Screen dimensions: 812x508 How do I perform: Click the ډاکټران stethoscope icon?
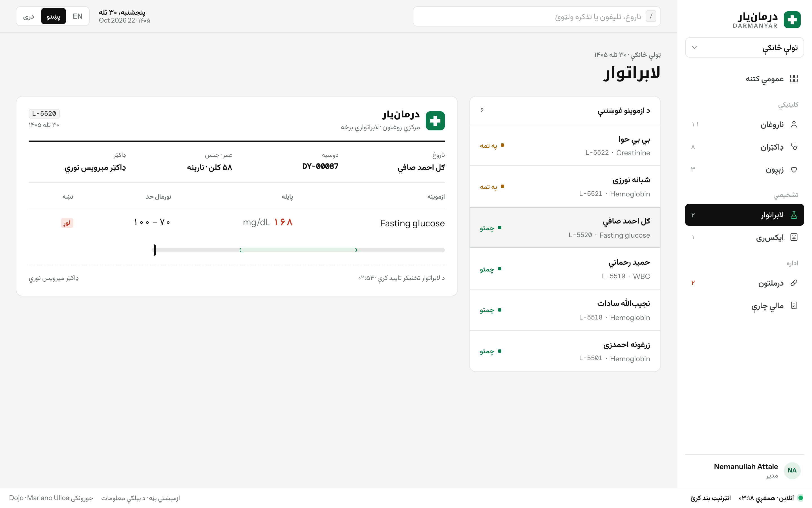click(794, 147)
